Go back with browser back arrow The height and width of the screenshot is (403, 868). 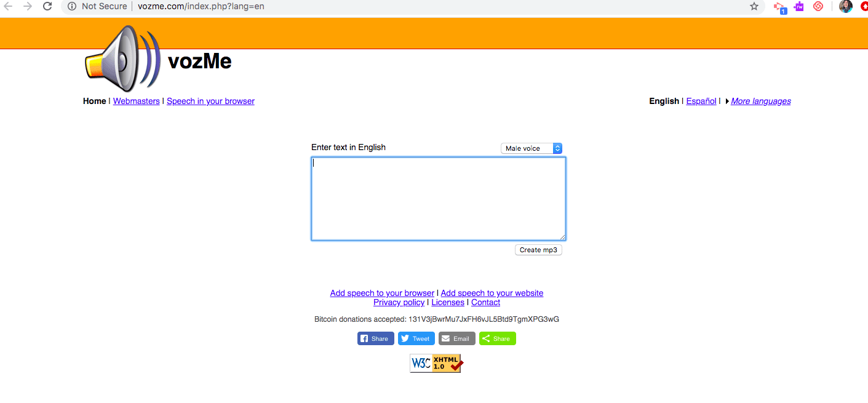[9, 6]
